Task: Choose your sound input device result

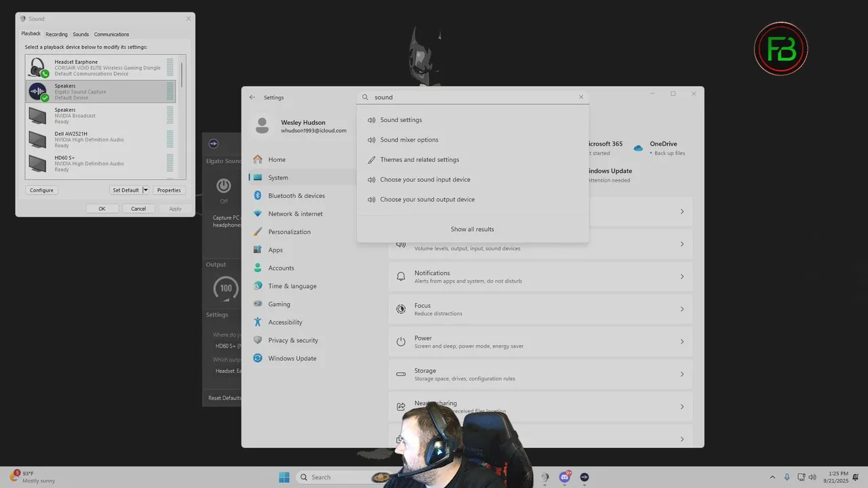Action: click(x=473, y=180)
